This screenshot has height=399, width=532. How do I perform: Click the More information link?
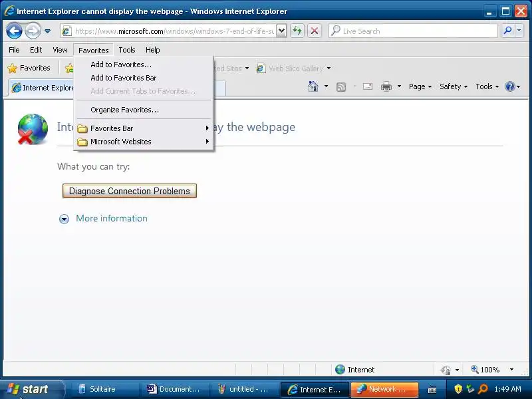[x=112, y=218]
